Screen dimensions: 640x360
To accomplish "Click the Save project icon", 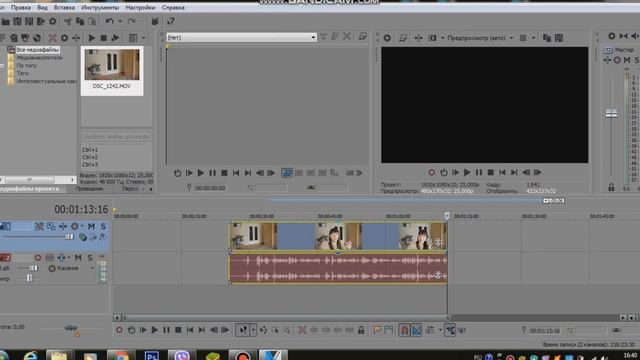I will (17, 21).
